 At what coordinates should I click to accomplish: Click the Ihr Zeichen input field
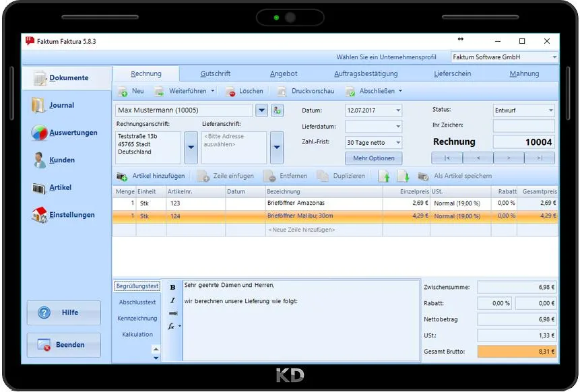click(524, 126)
